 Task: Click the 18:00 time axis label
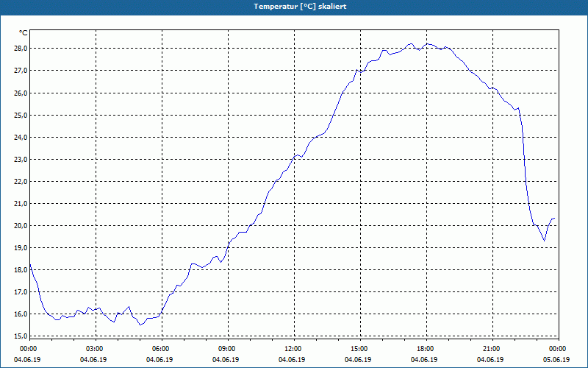click(426, 349)
